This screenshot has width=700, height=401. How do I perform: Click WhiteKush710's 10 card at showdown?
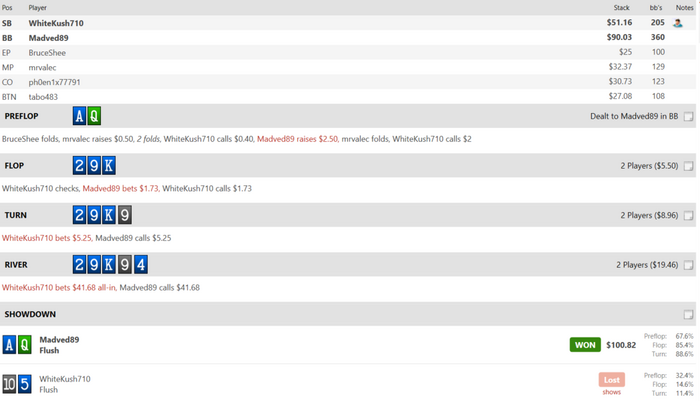(9, 384)
